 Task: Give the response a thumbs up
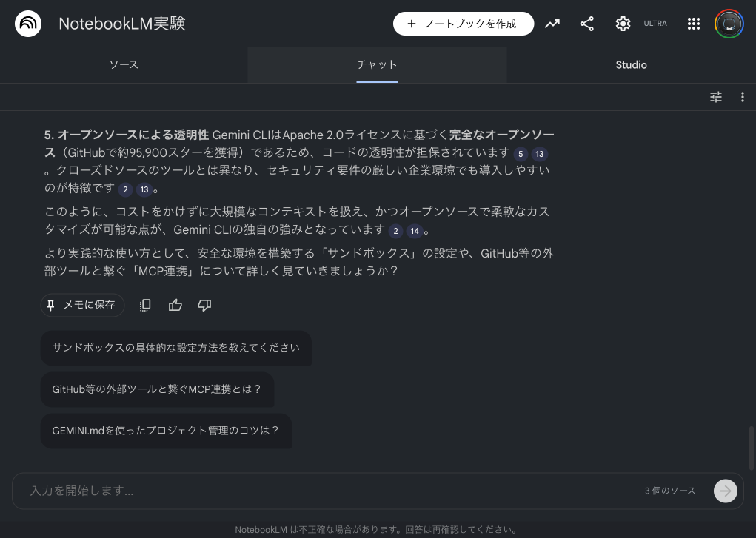175,305
